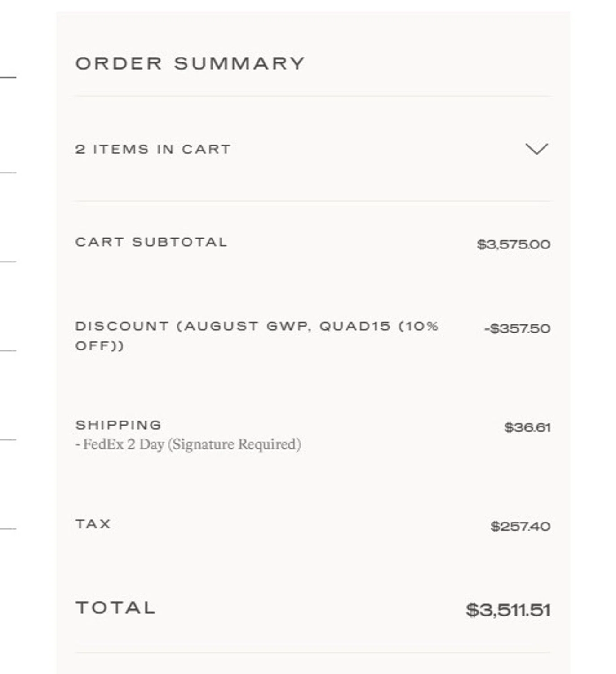Viewport: 616px width, 674px height.
Task: Click the -$357.50 discount amount
Action: pyautogui.click(x=517, y=328)
